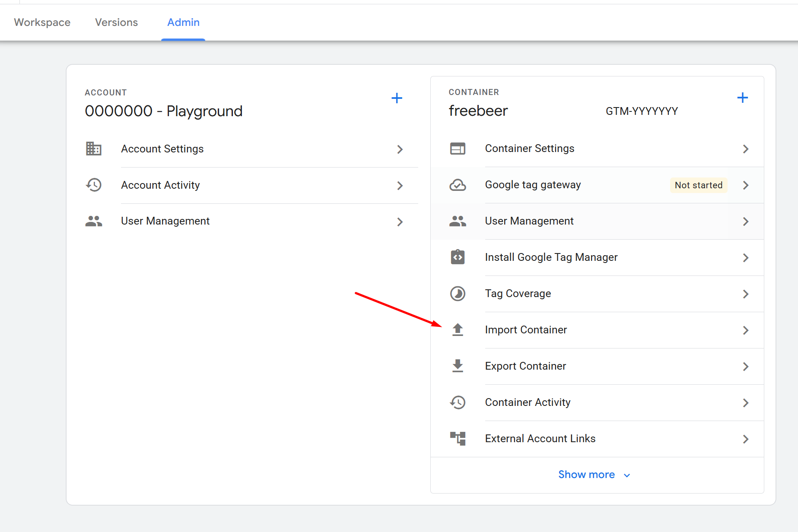Screen dimensions: 798x532
Task: Click the ACCOUNT section heading
Action: click(106, 92)
